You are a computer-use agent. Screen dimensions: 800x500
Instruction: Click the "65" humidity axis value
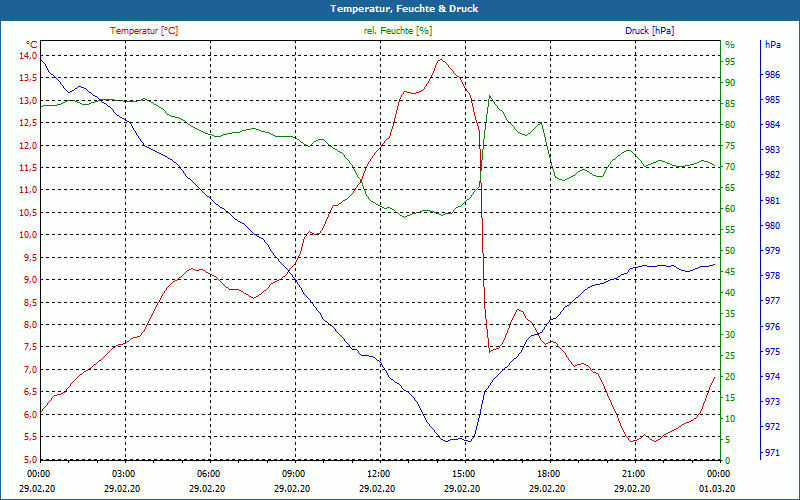(730, 188)
